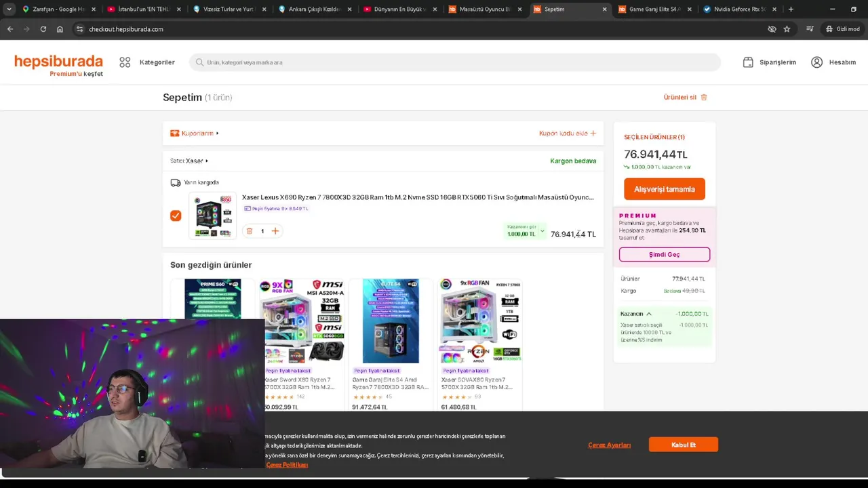Click the Son gezdiğin ürünler heading
The image size is (868, 488).
(211, 265)
